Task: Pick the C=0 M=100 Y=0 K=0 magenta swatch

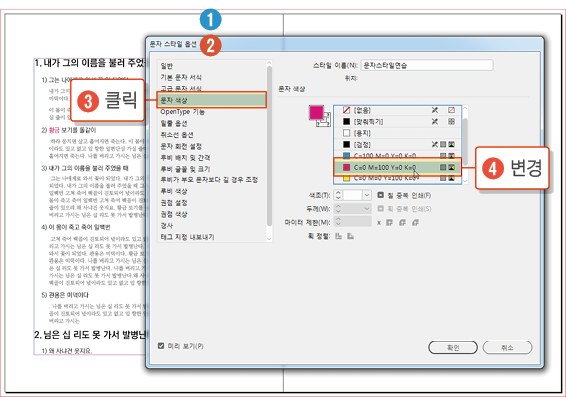Action: click(397, 167)
